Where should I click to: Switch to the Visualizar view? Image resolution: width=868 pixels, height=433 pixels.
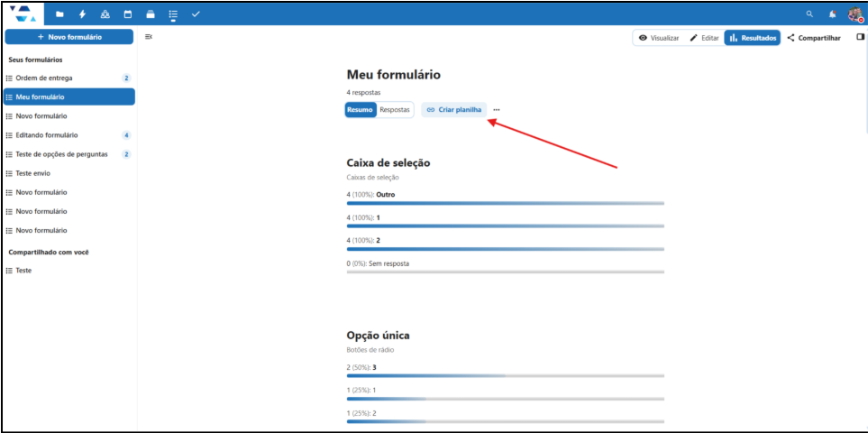[x=658, y=38]
